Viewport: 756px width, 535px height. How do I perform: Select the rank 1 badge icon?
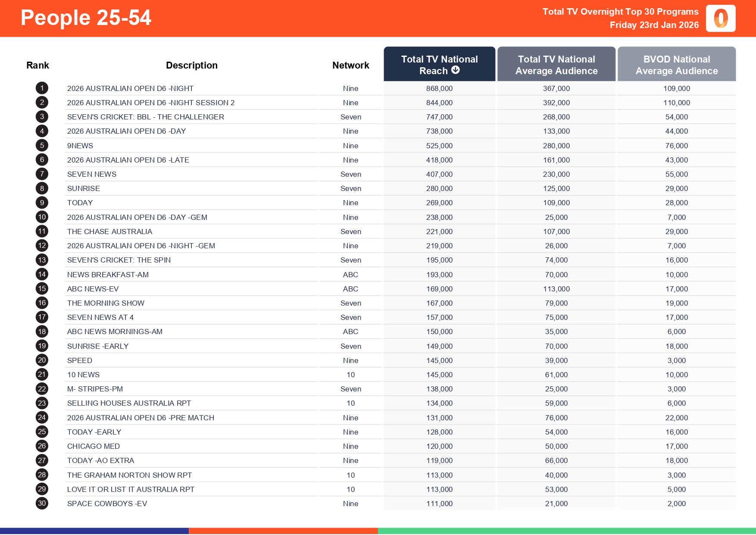(x=41, y=88)
